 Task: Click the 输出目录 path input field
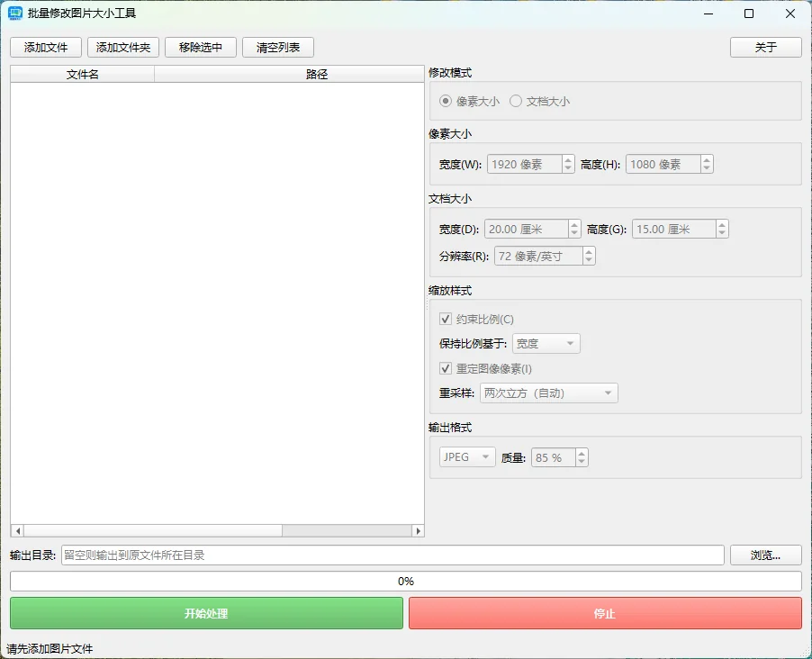(392, 555)
